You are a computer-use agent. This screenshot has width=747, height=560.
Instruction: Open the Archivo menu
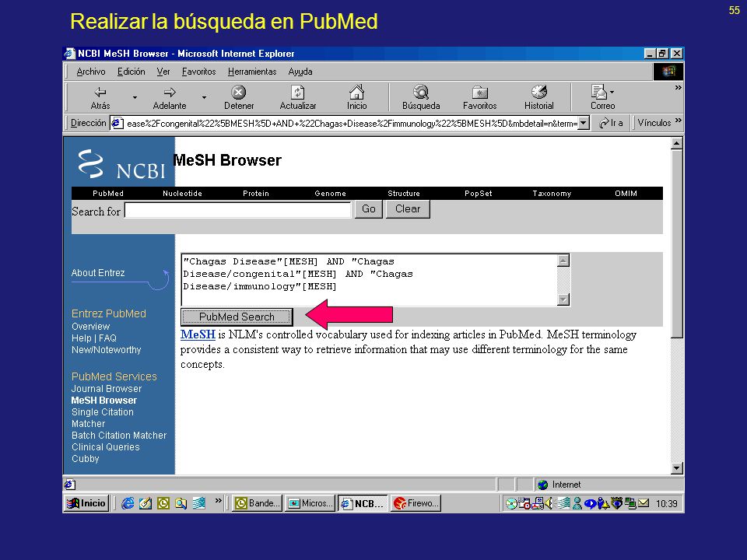91,72
